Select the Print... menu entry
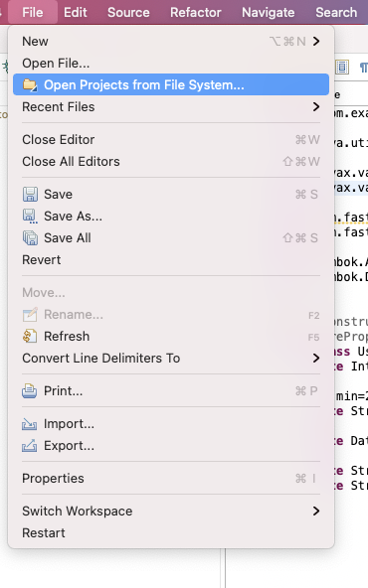The height and width of the screenshot is (588, 368). [x=171, y=390]
